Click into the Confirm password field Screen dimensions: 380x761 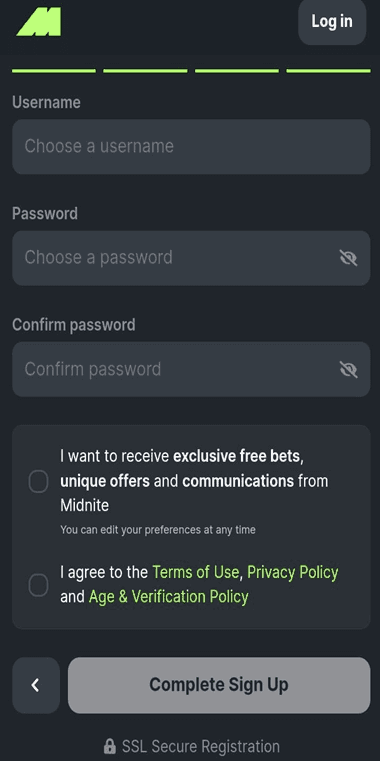[191, 369]
